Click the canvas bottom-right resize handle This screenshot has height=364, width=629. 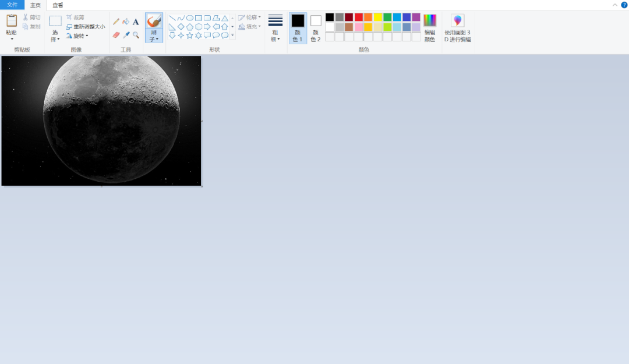coord(202,186)
